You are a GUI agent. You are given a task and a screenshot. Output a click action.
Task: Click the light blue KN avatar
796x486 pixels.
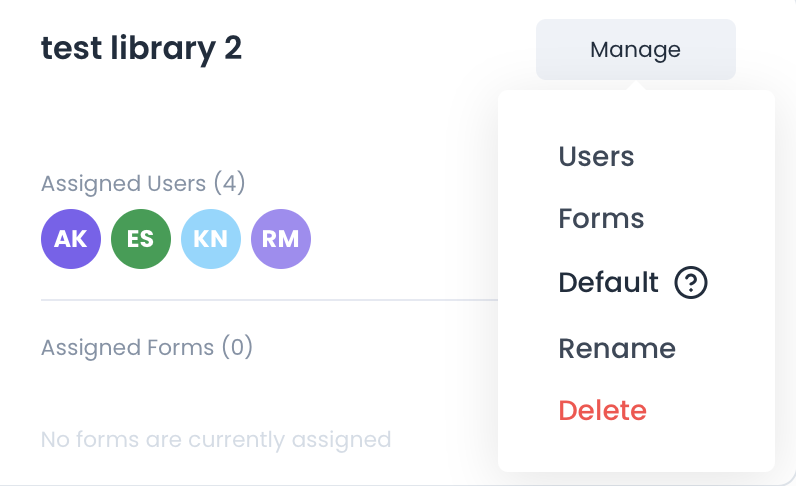coord(211,239)
